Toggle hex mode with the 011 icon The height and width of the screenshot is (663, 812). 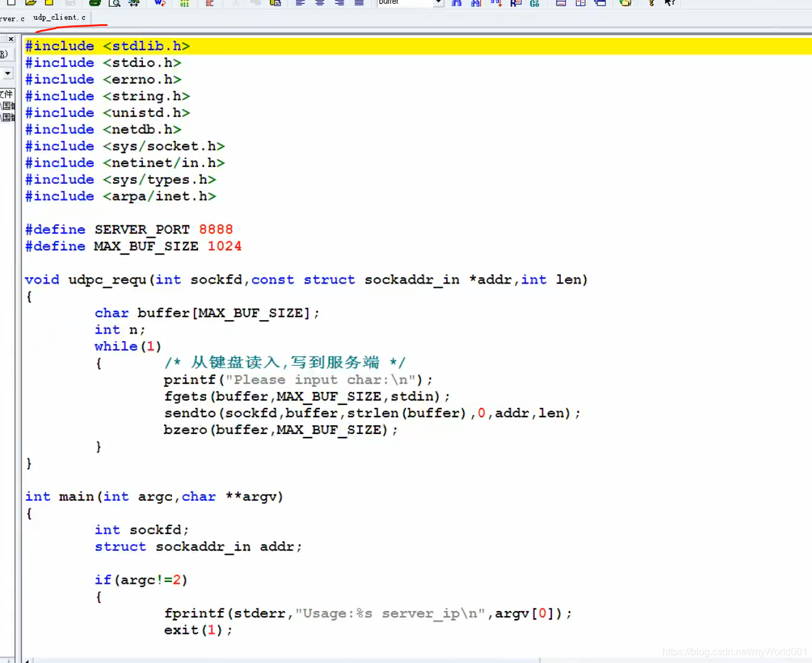point(184,3)
